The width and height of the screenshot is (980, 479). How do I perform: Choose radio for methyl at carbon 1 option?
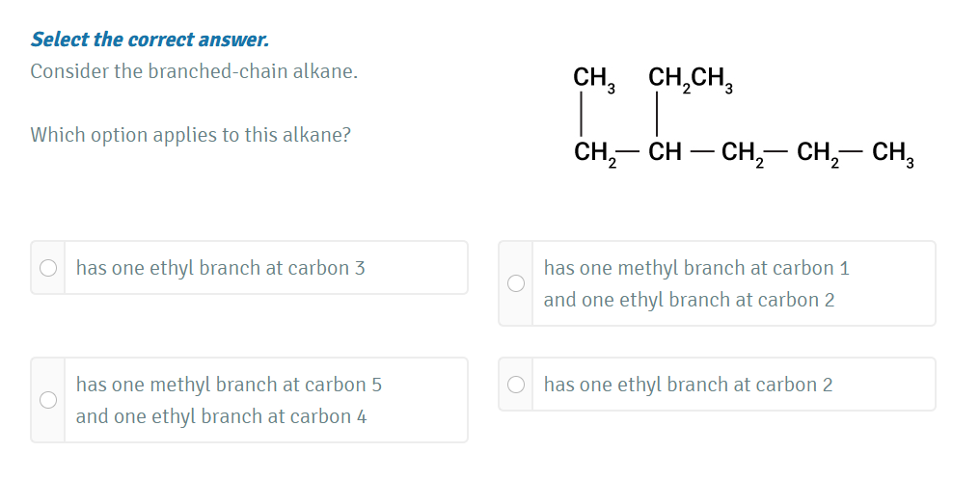pyautogui.click(x=516, y=283)
